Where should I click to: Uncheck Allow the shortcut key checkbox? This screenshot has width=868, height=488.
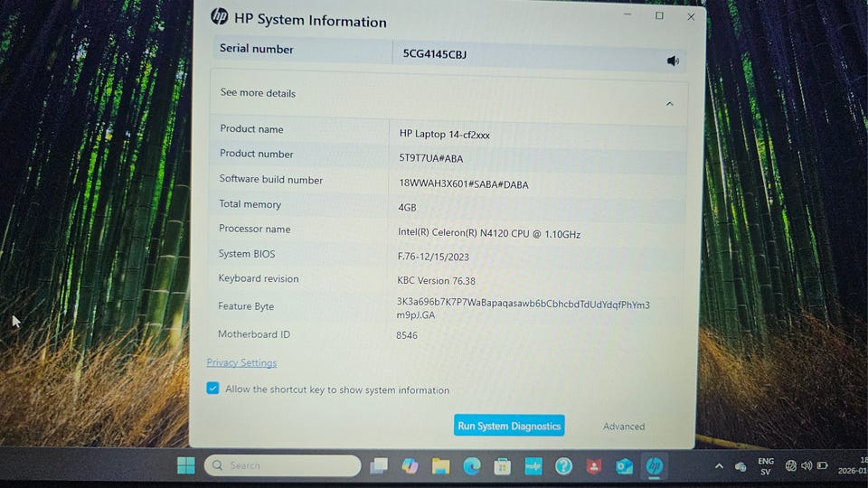[212, 388]
